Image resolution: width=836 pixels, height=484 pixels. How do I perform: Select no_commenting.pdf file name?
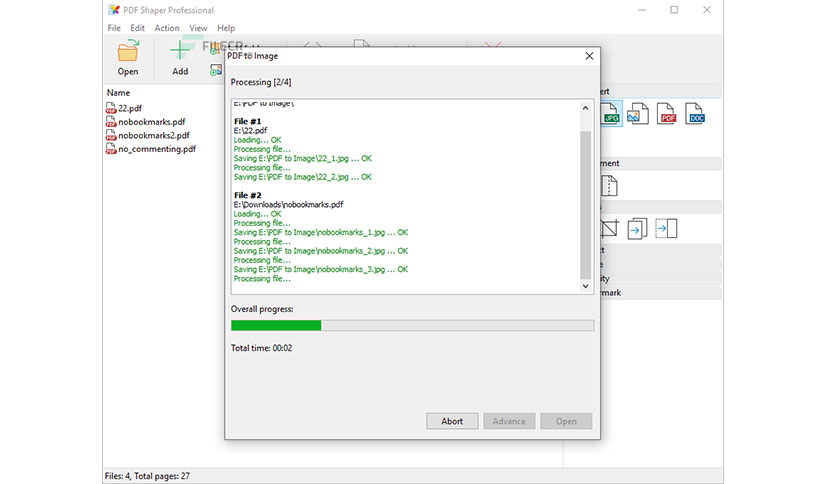coord(157,149)
